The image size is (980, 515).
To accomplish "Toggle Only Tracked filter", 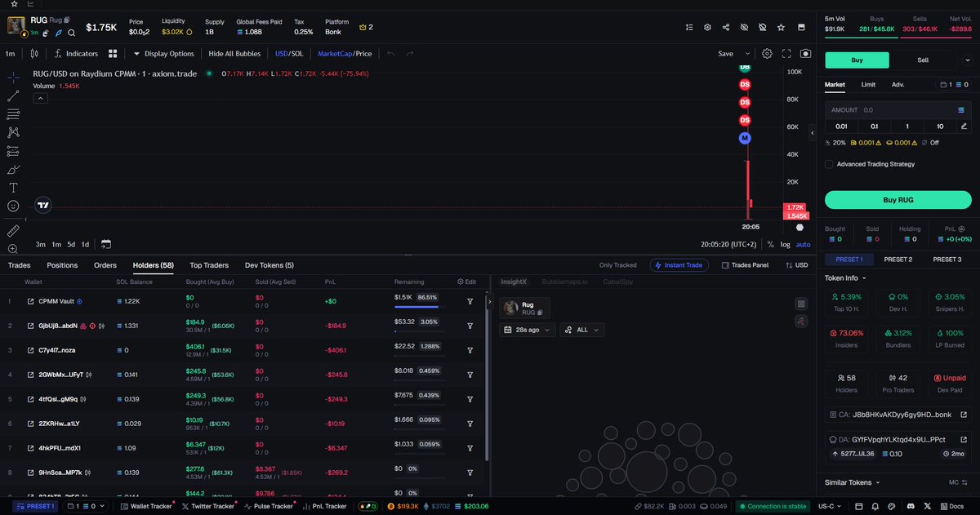I will [617, 265].
